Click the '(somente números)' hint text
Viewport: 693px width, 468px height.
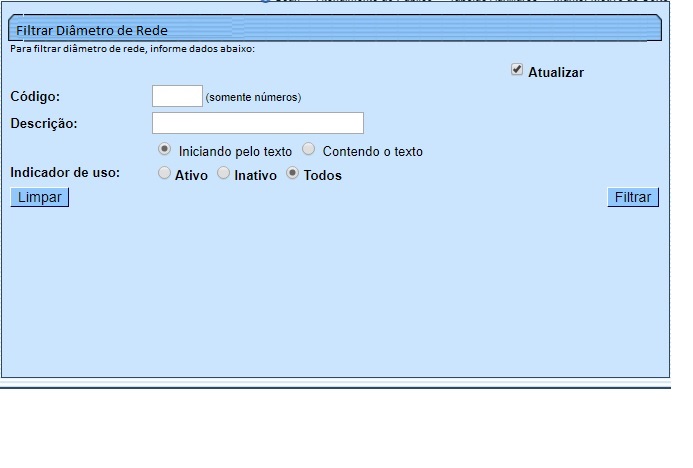(253, 98)
